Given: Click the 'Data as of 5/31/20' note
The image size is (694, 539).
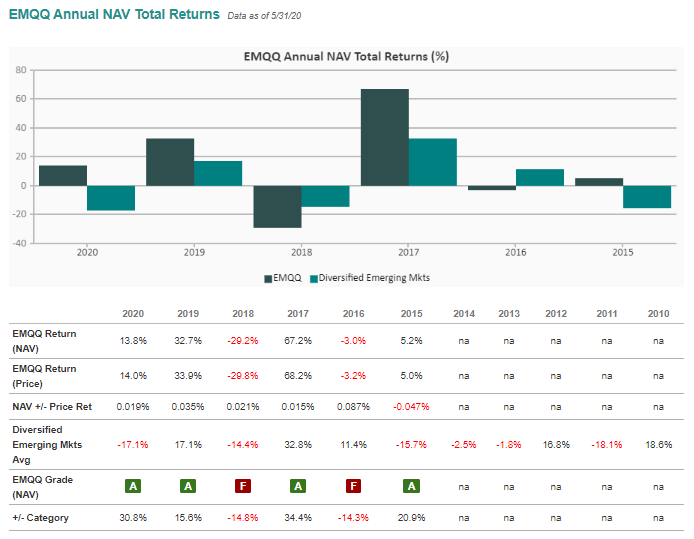Looking at the screenshot, I should coord(264,16).
